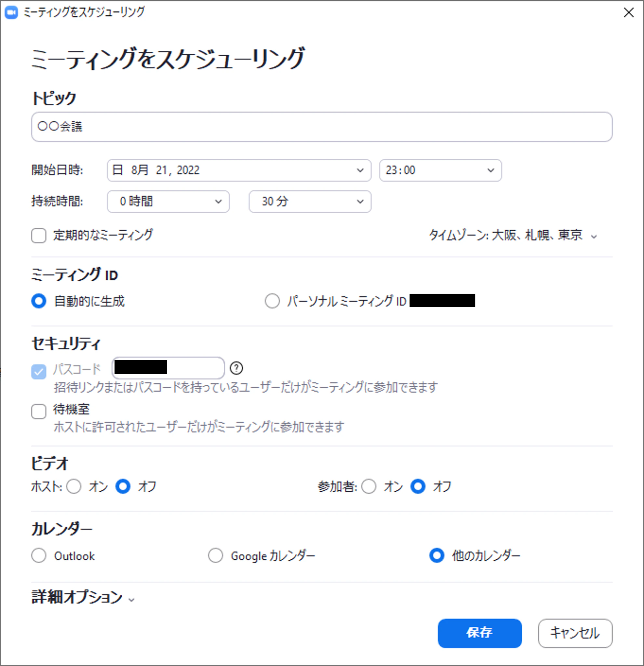This screenshot has height=666, width=644.
Task: Open the 23:00 start time dropdown
Action: coord(440,170)
